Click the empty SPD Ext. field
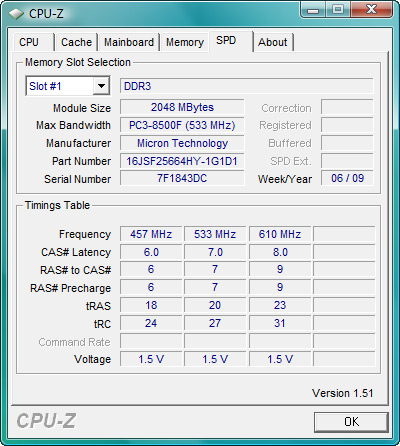This screenshot has height=446, width=400. tap(347, 161)
